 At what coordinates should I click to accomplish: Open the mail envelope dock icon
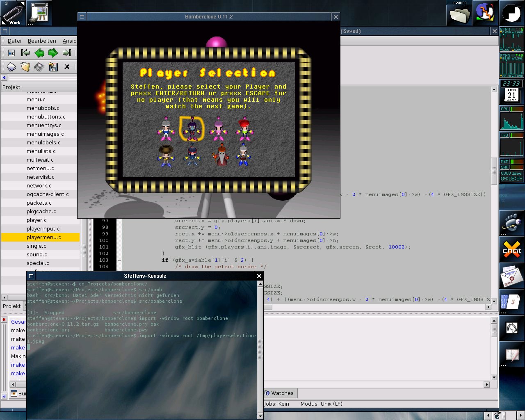[512, 276]
